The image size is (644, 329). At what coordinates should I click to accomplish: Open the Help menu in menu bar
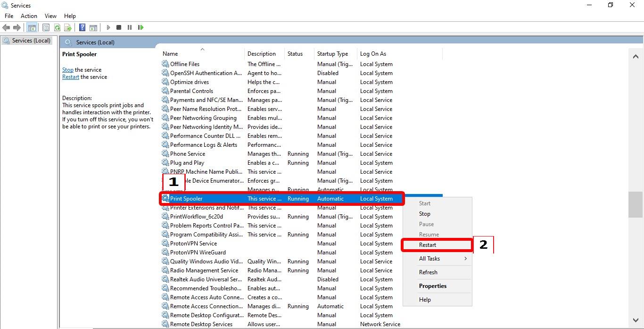click(70, 16)
